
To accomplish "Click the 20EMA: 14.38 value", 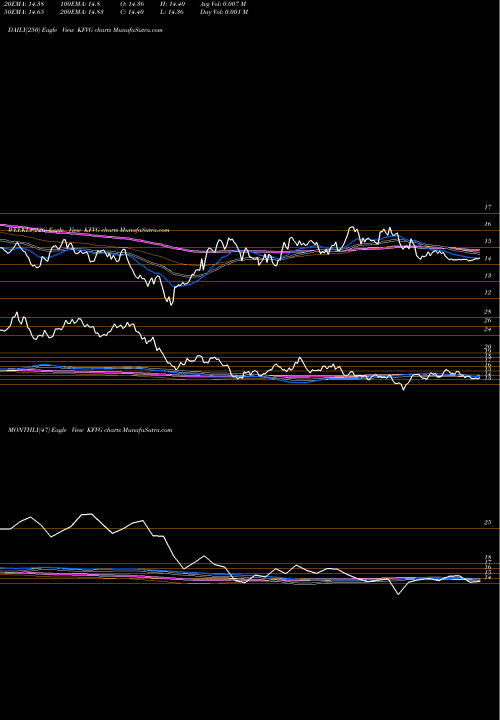I will point(26,4).
